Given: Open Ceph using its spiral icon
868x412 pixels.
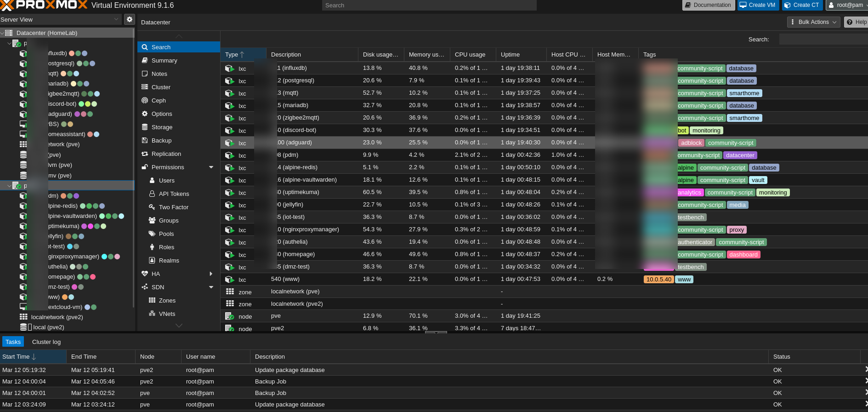Looking at the screenshot, I should [145, 100].
